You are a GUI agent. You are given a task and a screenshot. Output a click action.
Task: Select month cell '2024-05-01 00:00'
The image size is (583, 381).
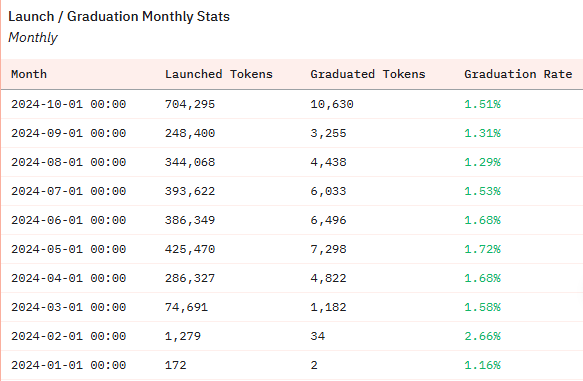click(x=69, y=249)
